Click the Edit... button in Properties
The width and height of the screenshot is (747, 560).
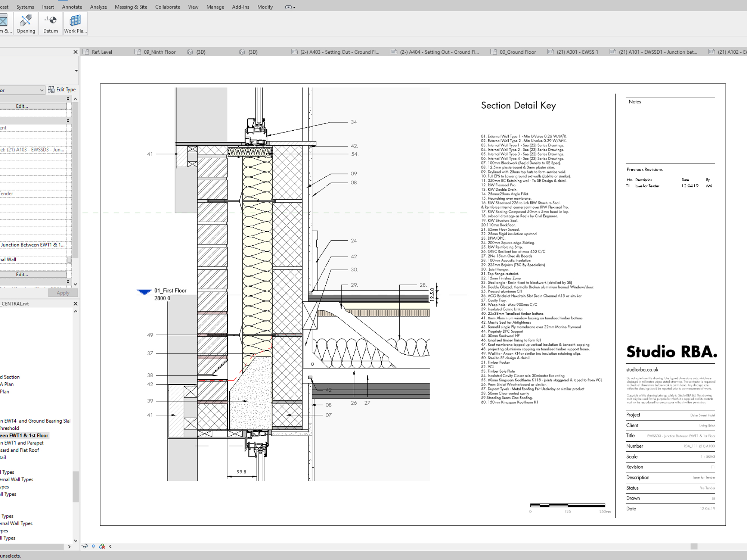tap(21, 106)
